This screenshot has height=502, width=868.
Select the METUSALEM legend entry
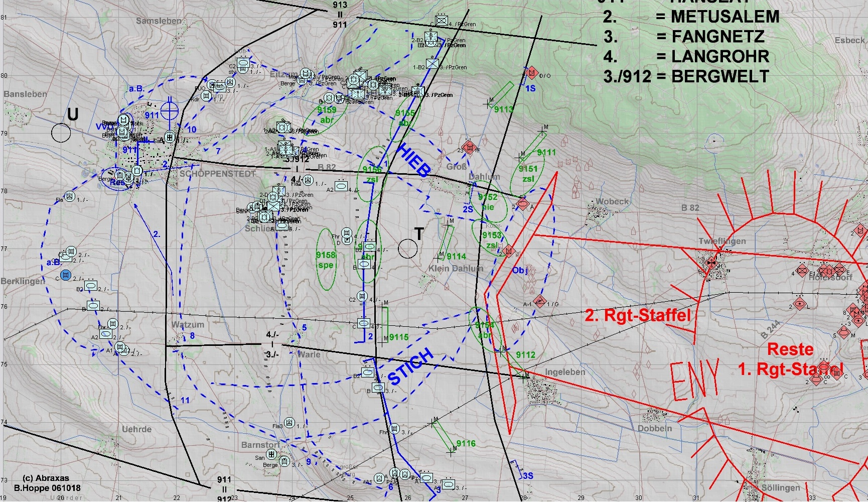725,17
